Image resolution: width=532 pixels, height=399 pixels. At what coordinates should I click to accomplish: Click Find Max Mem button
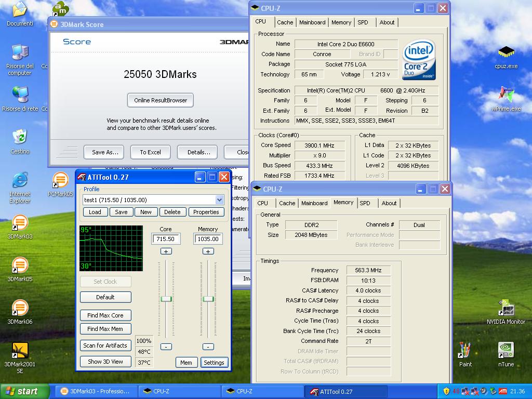(x=105, y=329)
